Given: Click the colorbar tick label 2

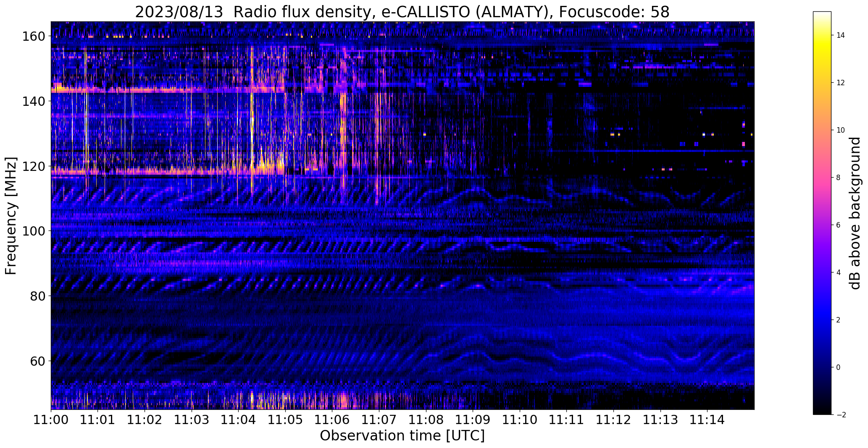Looking at the screenshot, I should (838, 320).
